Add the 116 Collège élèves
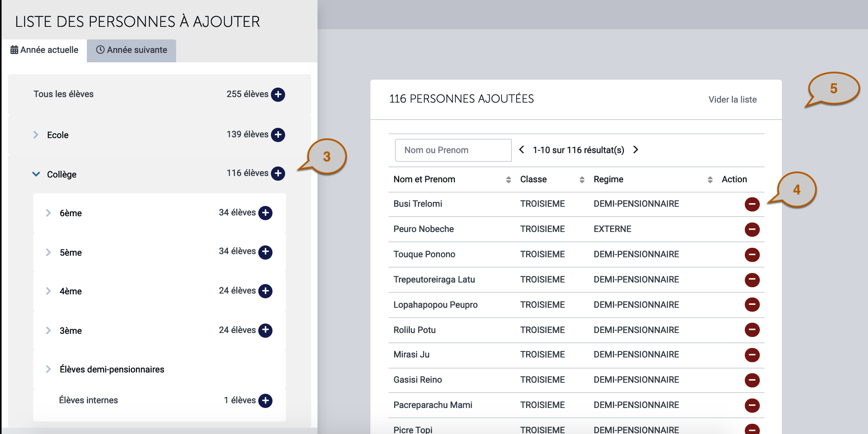Image resolution: width=868 pixels, height=434 pixels. click(278, 173)
